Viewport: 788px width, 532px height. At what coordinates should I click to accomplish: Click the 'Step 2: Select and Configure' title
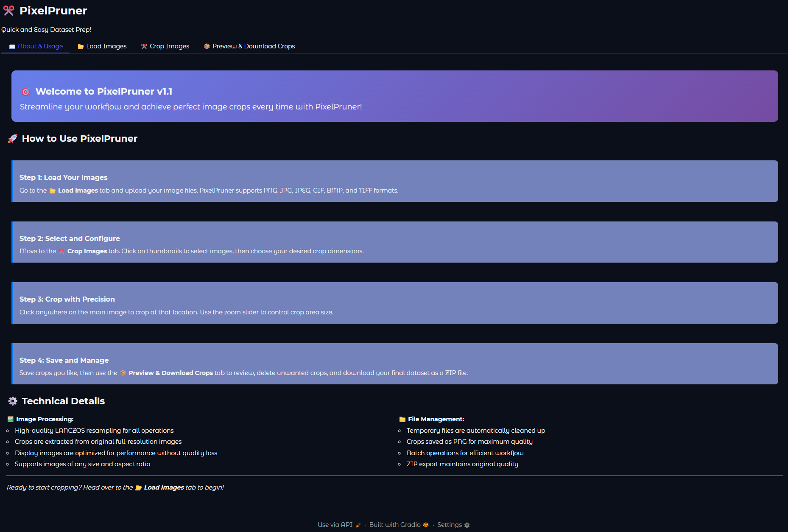(x=70, y=238)
